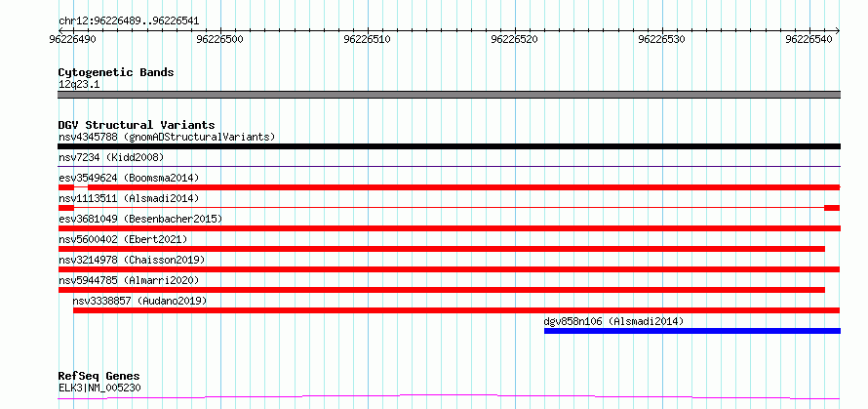Click the 12q23.1 band label
Image resolution: width=868 pixels, height=409 pixels.
79,85
